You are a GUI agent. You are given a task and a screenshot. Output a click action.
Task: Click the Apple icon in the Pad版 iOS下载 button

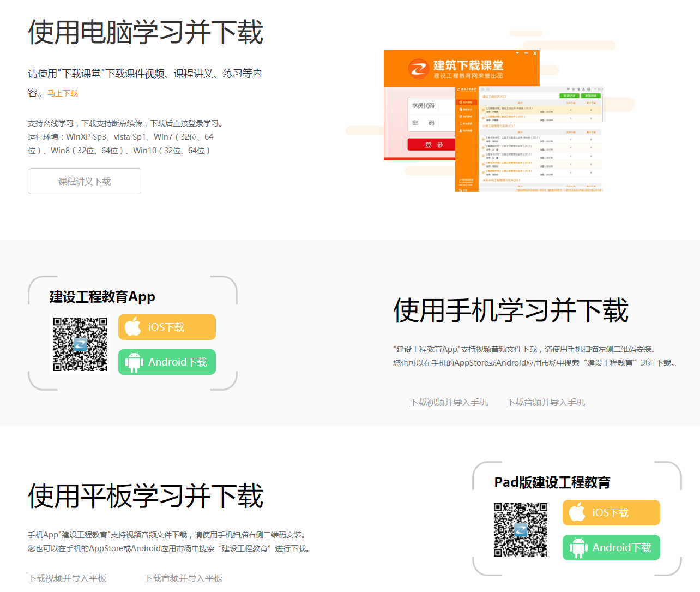pyautogui.click(x=577, y=512)
